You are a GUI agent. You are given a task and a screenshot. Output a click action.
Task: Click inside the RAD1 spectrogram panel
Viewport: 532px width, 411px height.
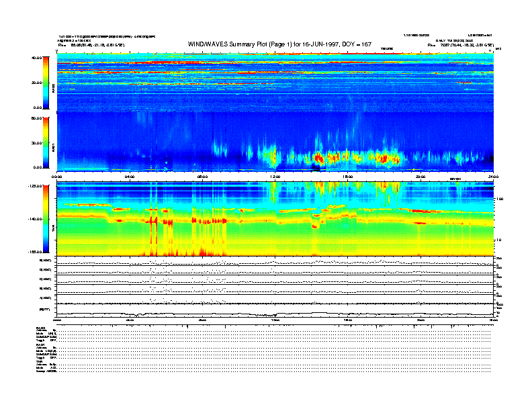tap(275, 142)
